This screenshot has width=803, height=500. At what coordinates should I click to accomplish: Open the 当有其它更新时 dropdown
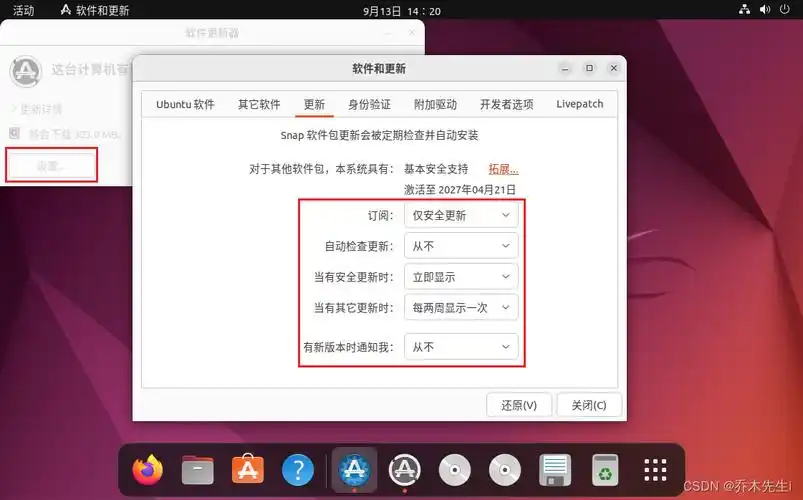tap(461, 308)
